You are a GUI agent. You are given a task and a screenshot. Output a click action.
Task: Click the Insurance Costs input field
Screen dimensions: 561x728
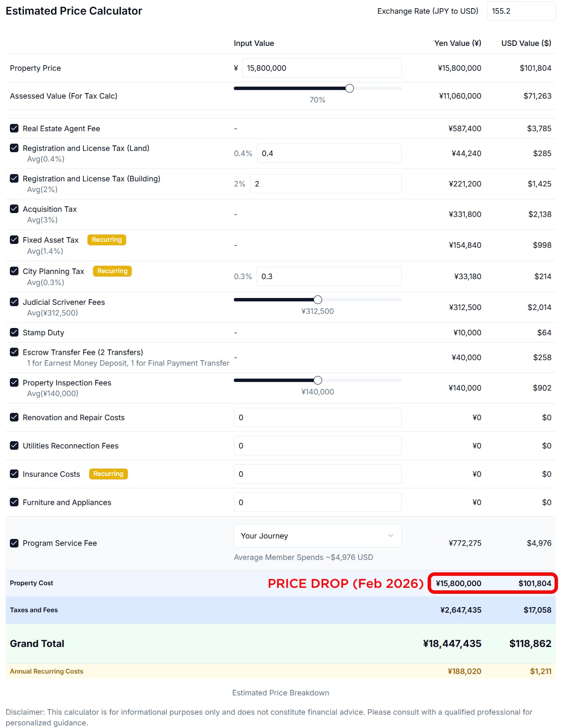pyautogui.click(x=317, y=474)
